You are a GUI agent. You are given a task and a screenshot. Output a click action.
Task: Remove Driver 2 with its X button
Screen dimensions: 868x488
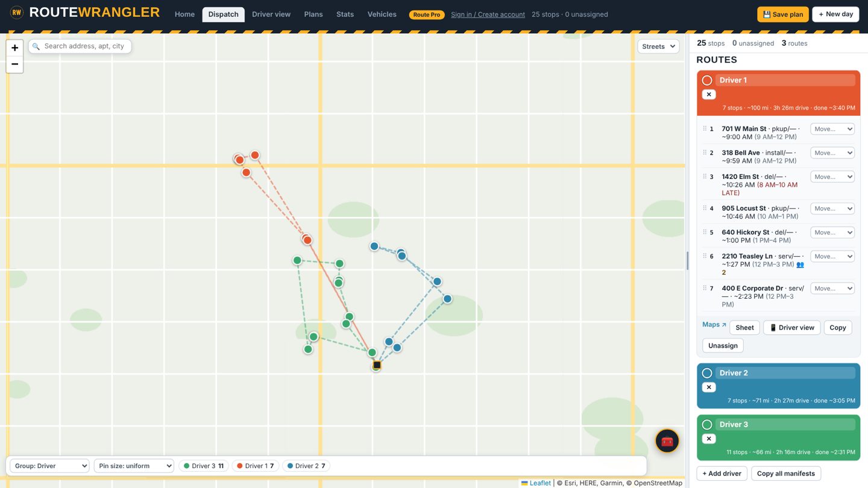[709, 387]
